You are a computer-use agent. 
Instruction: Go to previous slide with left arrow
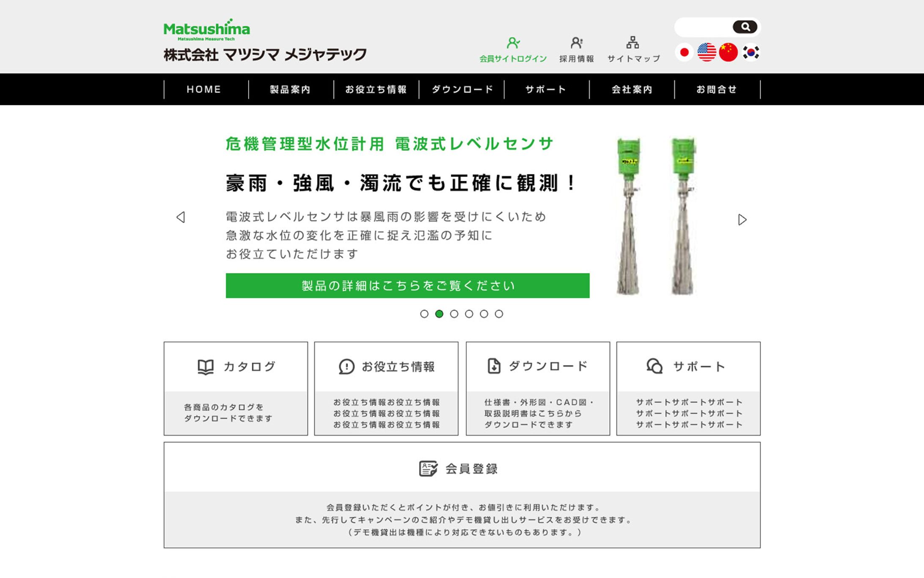pyautogui.click(x=181, y=217)
